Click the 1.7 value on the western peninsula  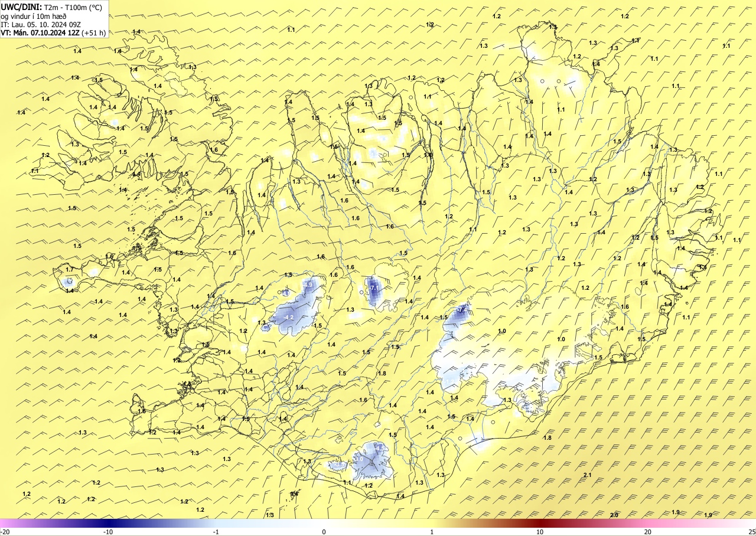(x=70, y=269)
